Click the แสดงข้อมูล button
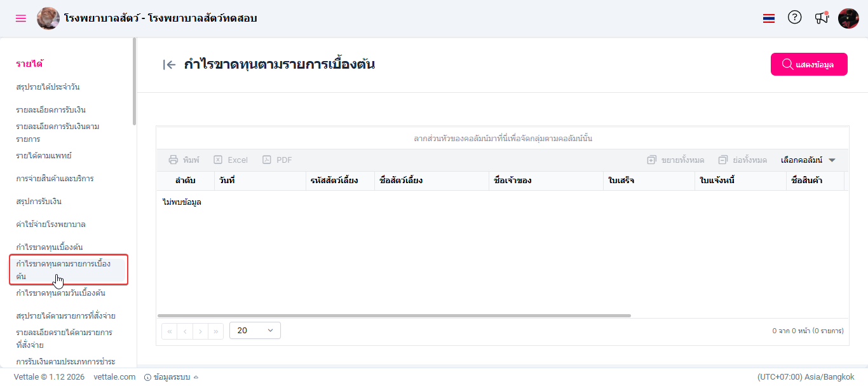The width and height of the screenshot is (868, 386). point(809,64)
